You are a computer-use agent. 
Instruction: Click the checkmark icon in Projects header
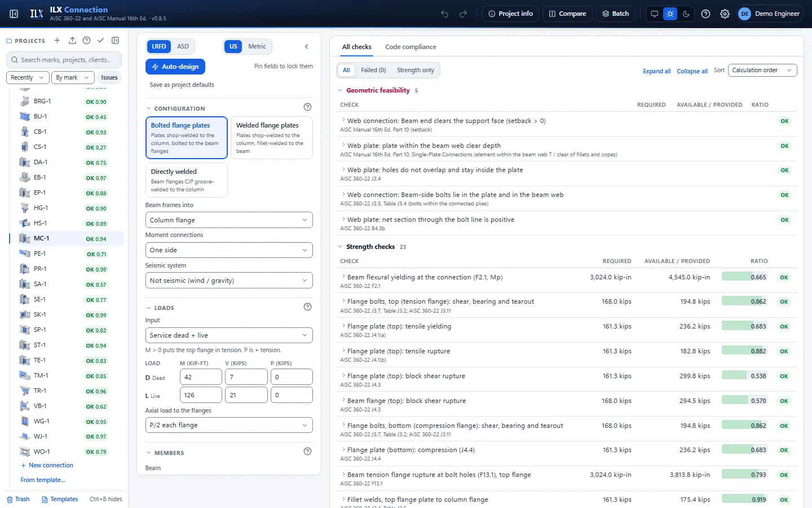click(x=100, y=41)
